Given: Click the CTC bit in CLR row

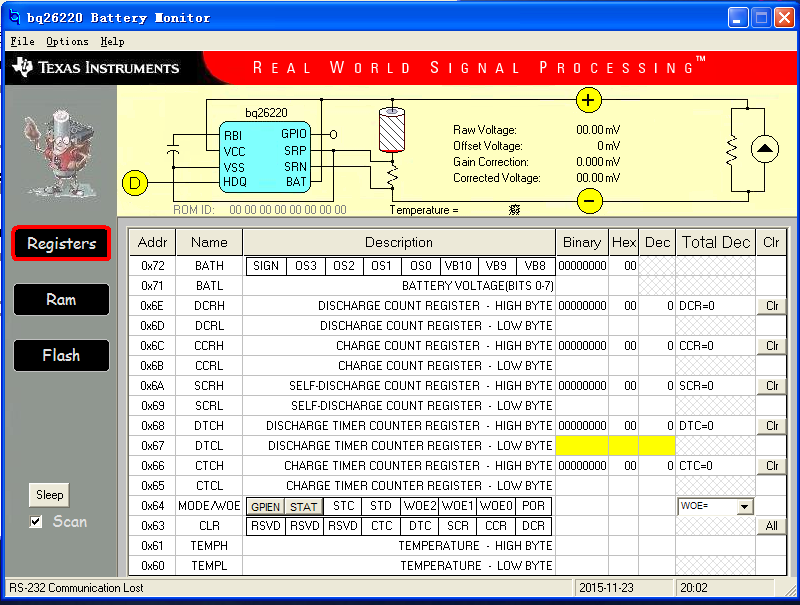Looking at the screenshot, I should tap(381, 526).
